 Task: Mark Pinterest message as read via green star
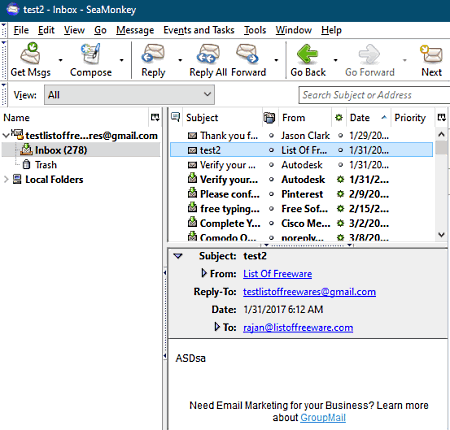pos(340,194)
